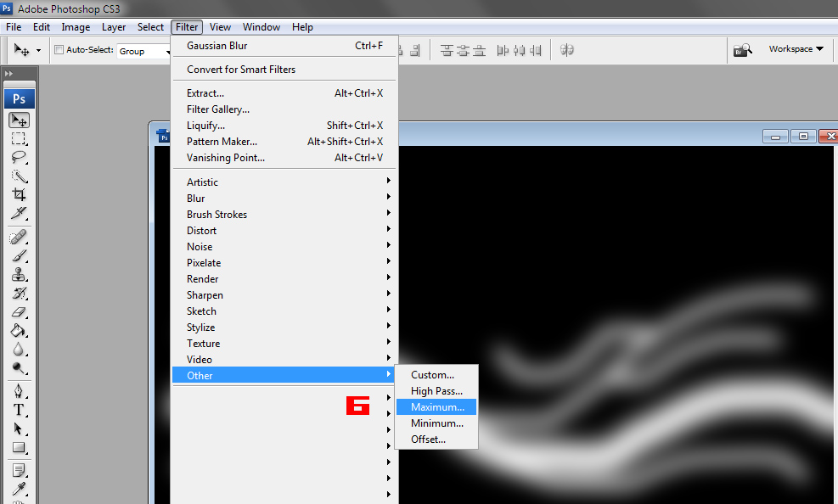Open the Group auto-select dropdown
This screenshot has height=504, width=838.
pos(143,51)
